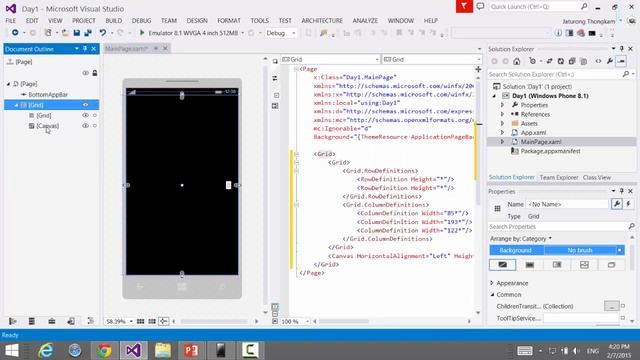This screenshot has height=360, width=640.
Task: Select the gradient brush tab
Action: click(x=557, y=265)
